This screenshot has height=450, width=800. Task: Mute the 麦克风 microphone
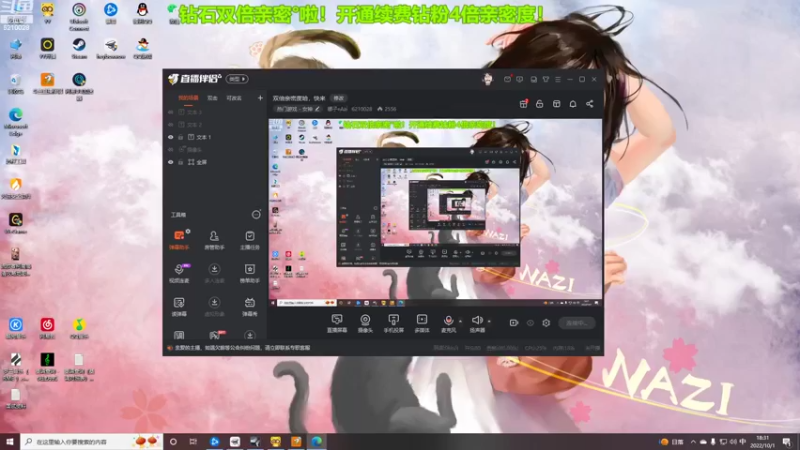448,320
